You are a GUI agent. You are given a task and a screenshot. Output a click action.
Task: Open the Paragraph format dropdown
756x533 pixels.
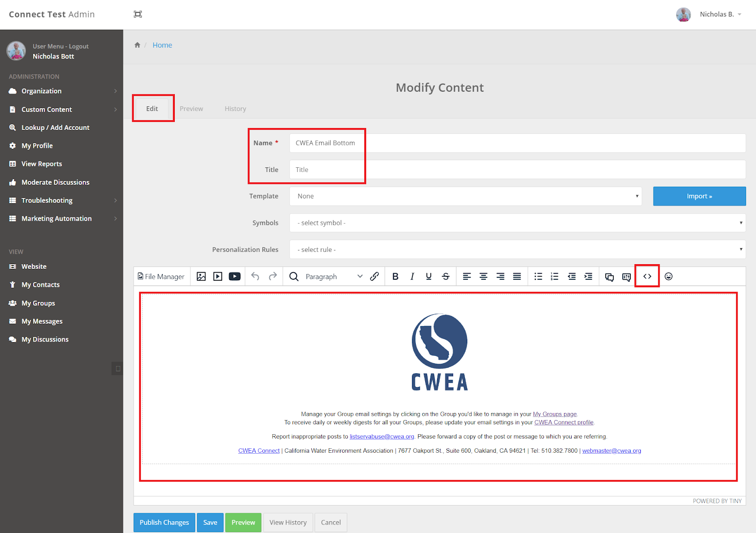[334, 276]
